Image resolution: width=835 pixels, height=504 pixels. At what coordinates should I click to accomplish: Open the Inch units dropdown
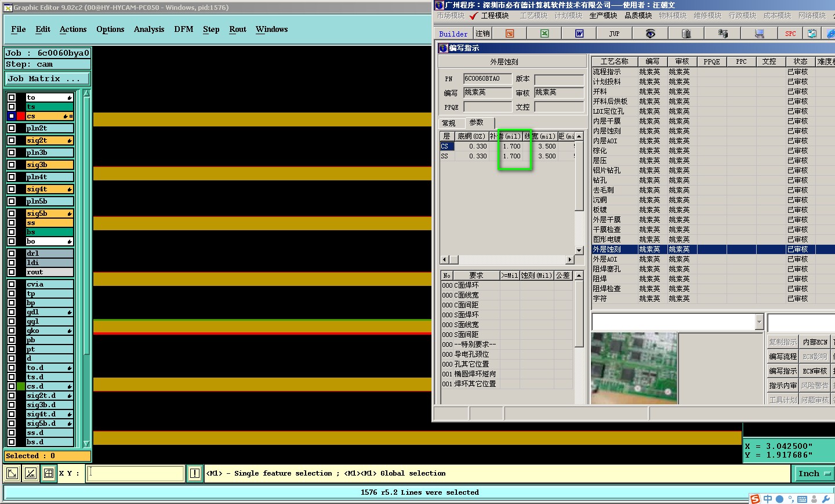pyautogui.click(x=813, y=473)
